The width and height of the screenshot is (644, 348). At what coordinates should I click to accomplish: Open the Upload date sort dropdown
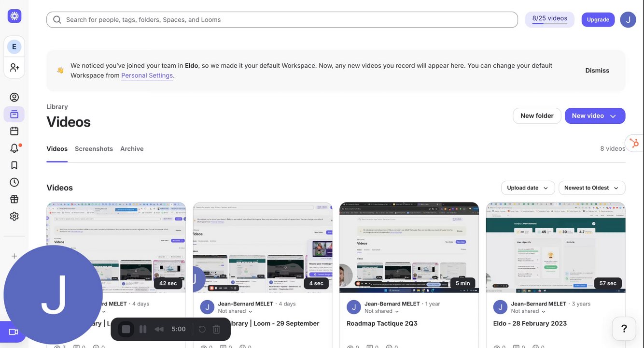pyautogui.click(x=528, y=188)
